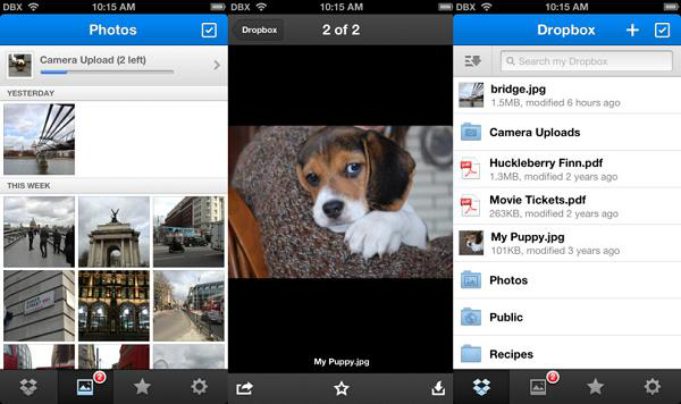Image resolution: width=681 pixels, height=404 pixels.
Task: Tap the Recipes folder icon
Action: [x=471, y=354]
